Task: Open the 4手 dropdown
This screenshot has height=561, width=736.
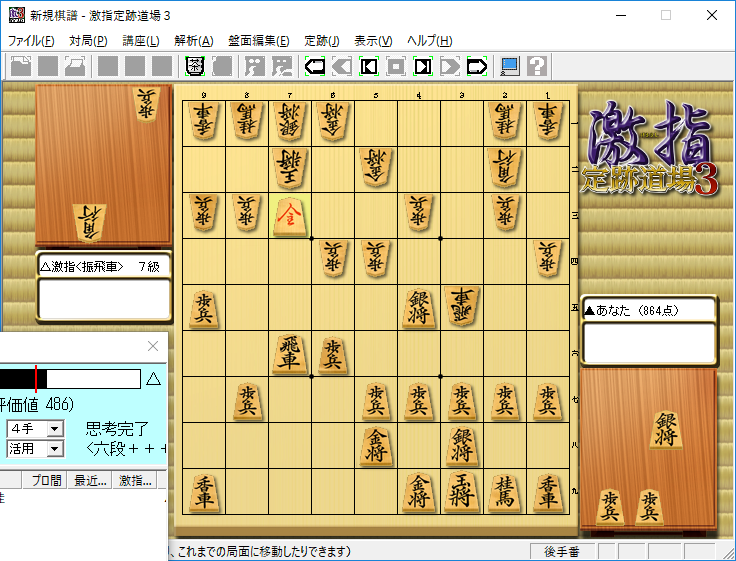Action: 54,429
